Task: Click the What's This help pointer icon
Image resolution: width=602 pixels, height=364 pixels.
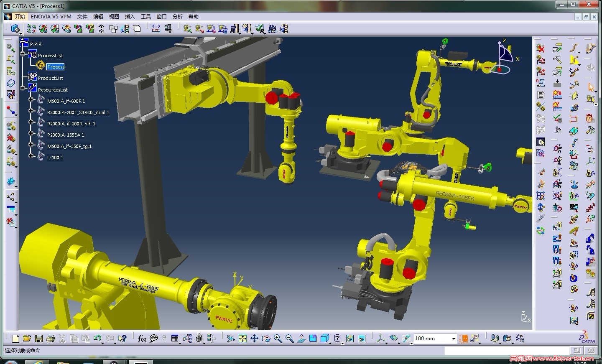Action: point(122,339)
